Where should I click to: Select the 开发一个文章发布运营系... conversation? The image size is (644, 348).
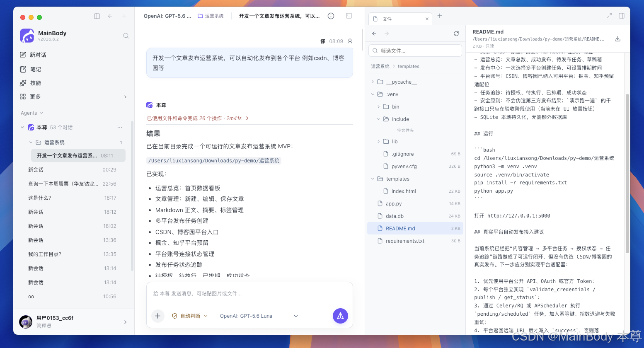(x=78, y=155)
